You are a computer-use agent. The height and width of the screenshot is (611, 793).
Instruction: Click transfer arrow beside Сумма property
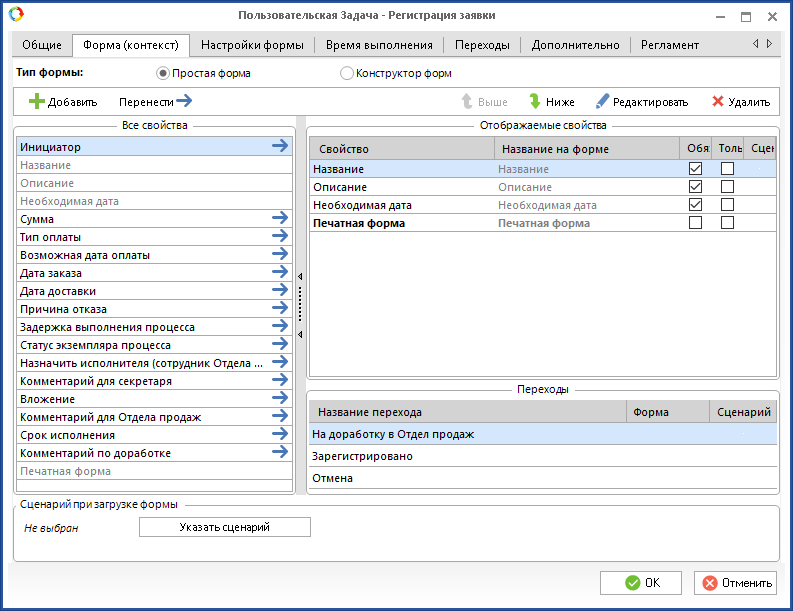[280, 219]
